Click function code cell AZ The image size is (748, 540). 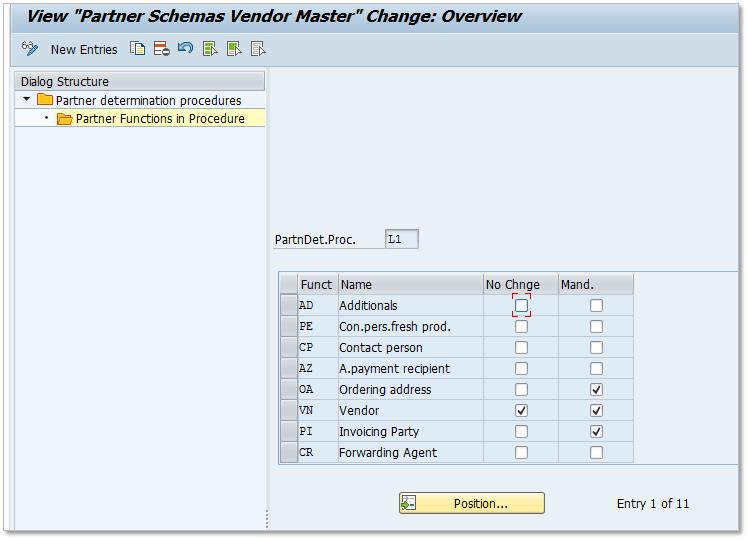318,368
